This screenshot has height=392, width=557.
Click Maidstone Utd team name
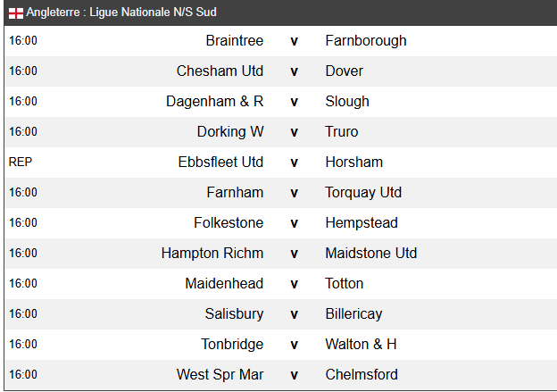tap(370, 253)
